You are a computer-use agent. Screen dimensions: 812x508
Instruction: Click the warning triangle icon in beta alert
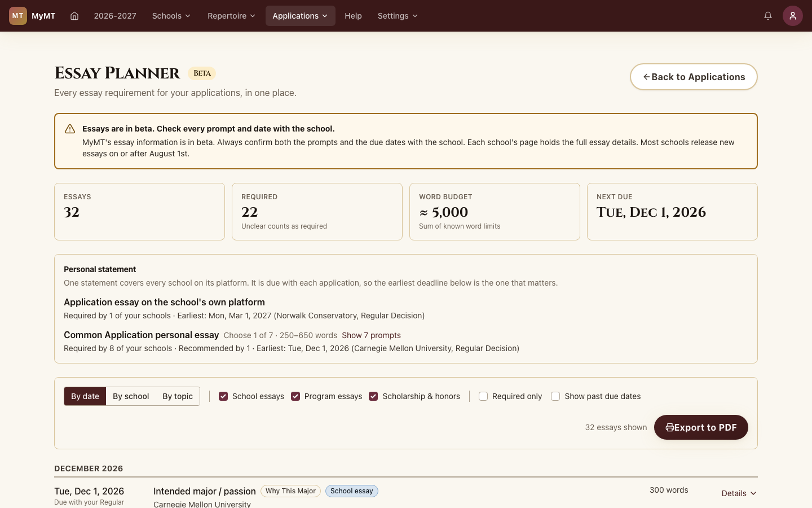[x=70, y=129]
